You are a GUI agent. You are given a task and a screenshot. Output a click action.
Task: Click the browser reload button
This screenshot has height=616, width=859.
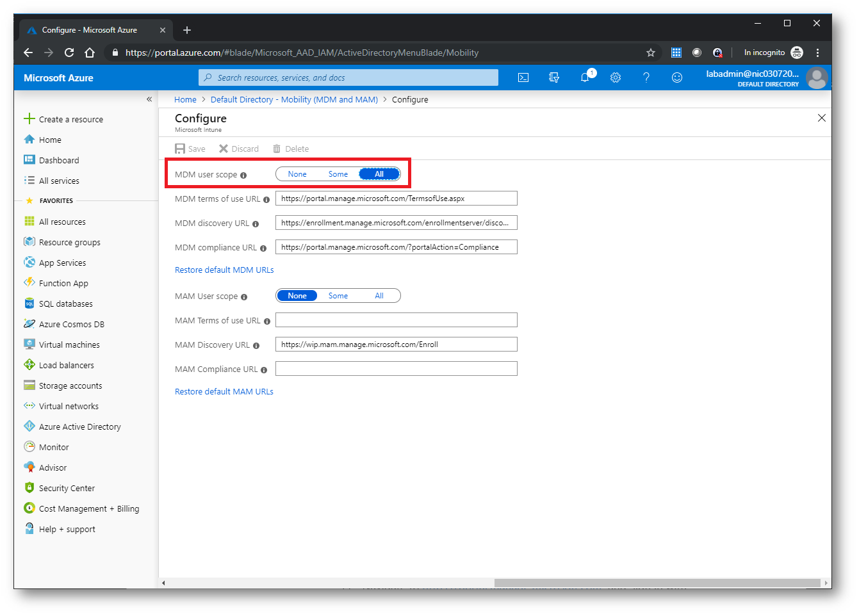click(69, 53)
